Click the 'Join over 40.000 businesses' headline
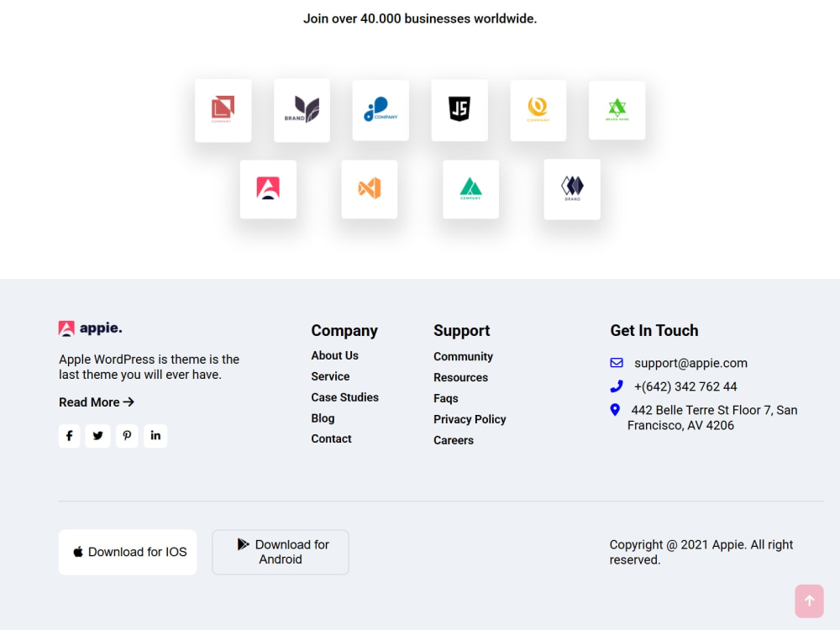This screenshot has width=840, height=630. point(420,18)
